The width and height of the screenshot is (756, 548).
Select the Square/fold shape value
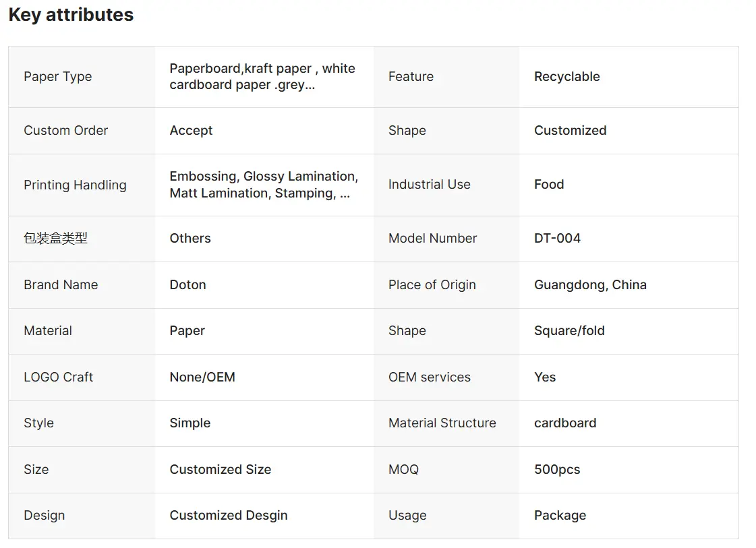569,331
